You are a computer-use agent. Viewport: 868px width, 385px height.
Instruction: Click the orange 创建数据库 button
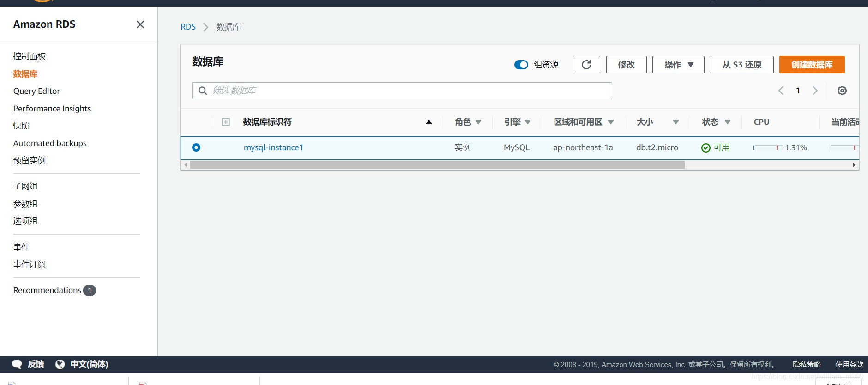pos(812,65)
